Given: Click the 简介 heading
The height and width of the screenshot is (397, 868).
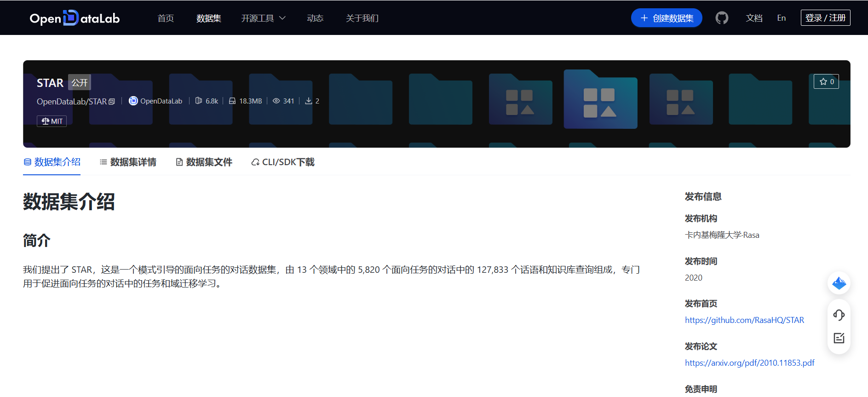Looking at the screenshot, I should pyautogui.click(x=37, y=240).
